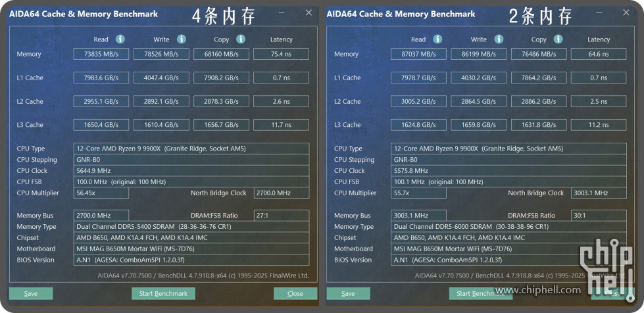Click L1 write value 4047.4 GB/s
The width and height of the screenshot is (644, 313).
(161, 78)
